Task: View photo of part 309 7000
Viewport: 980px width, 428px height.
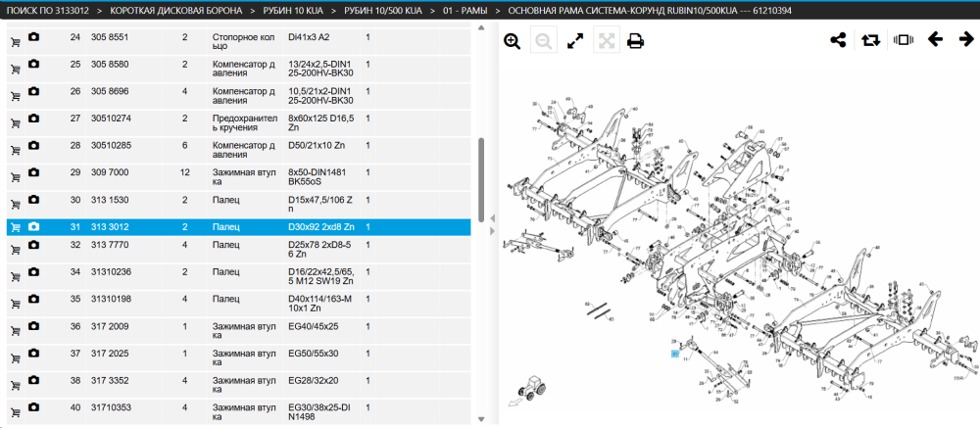Action: pos(33,172)
